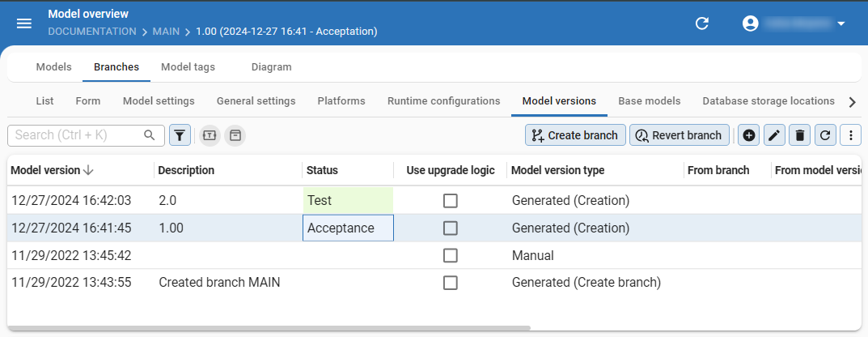
Task: Click the grid refresh icon next to delete
Action: pyautogui.click(x=825, y=135)
